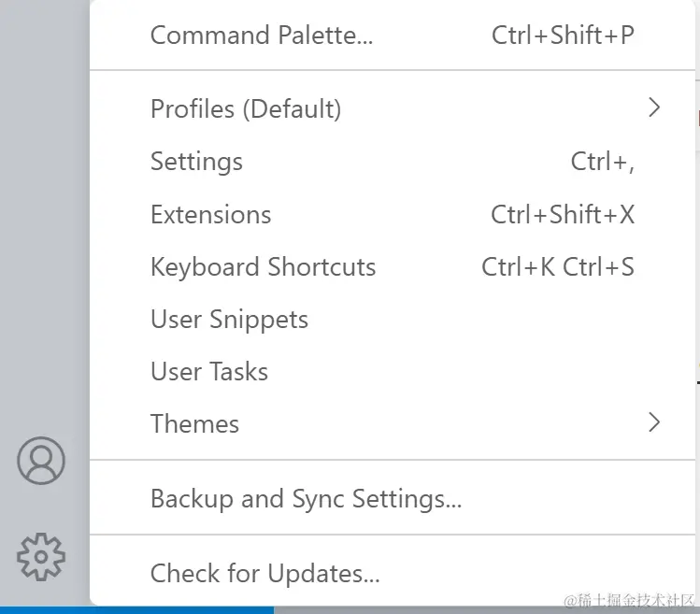The height and width of the screenshot is (614, 700).
Task: Select Profiles (Default) menu entry
Action: pyautogui.click(x=246, y=109)
